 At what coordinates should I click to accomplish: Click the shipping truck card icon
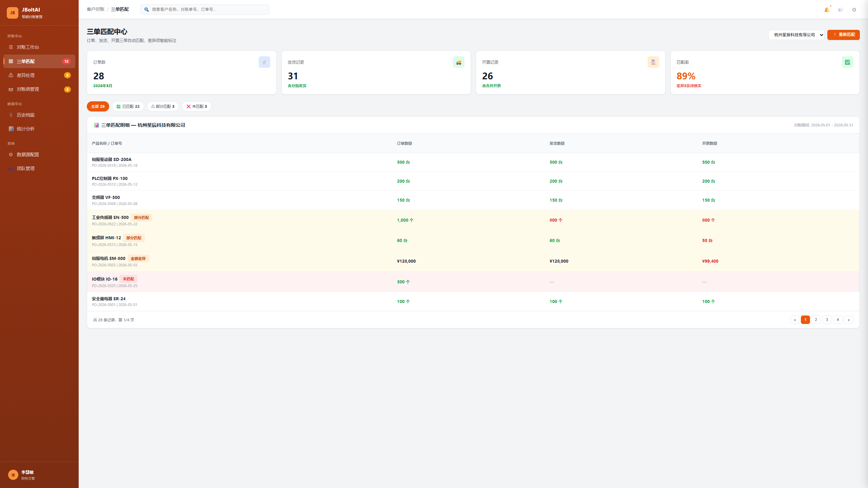458,62
